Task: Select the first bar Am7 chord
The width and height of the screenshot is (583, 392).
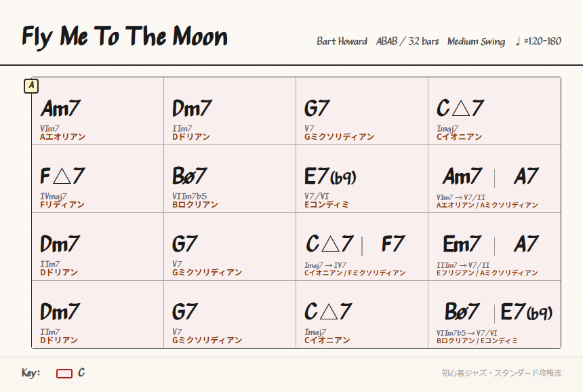Action: point(60,109)
